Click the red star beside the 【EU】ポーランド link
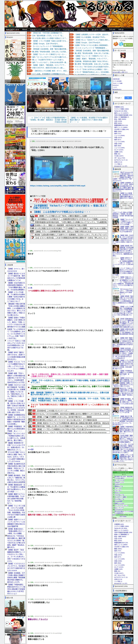 [x=31, y=200]
